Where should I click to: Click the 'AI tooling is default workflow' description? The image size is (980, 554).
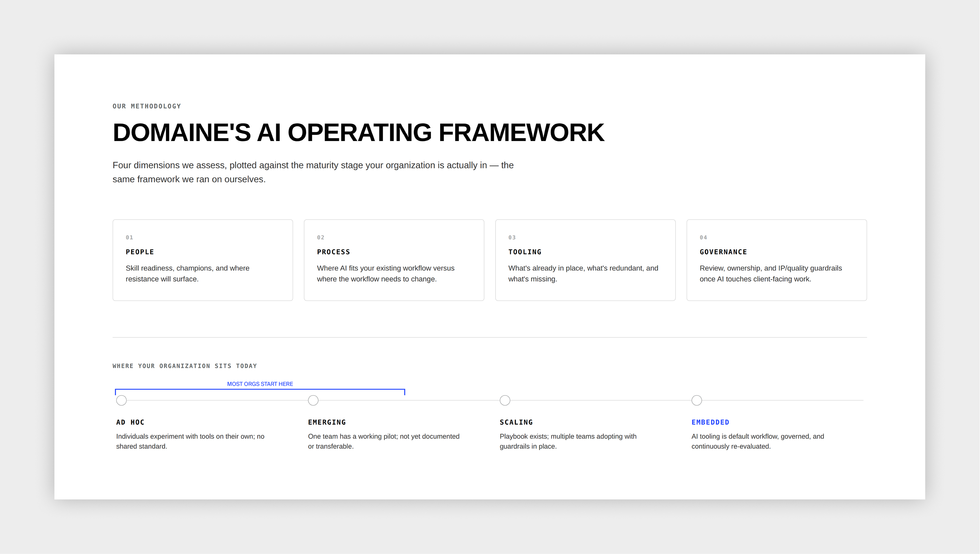click(758, 442)
